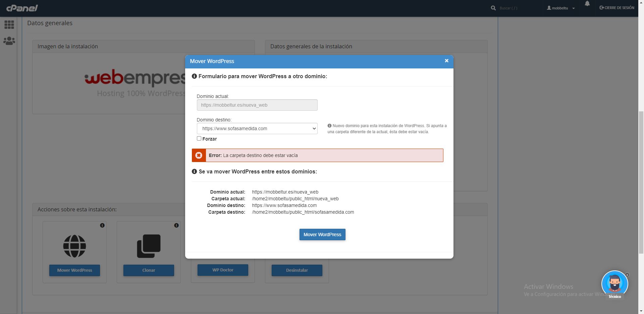Click the Dominio actual disabled field
Viewport: 644px width, 314px height.
tap(257, 105)
